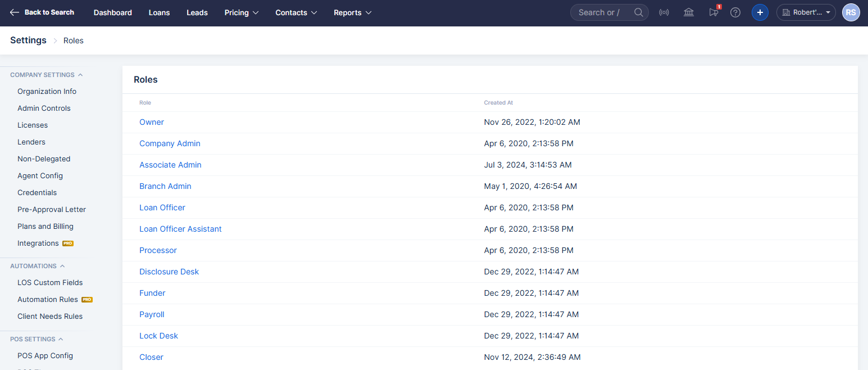Open the Closer role
This screenshot has width=868, height=370.
[x=151, y=357]
